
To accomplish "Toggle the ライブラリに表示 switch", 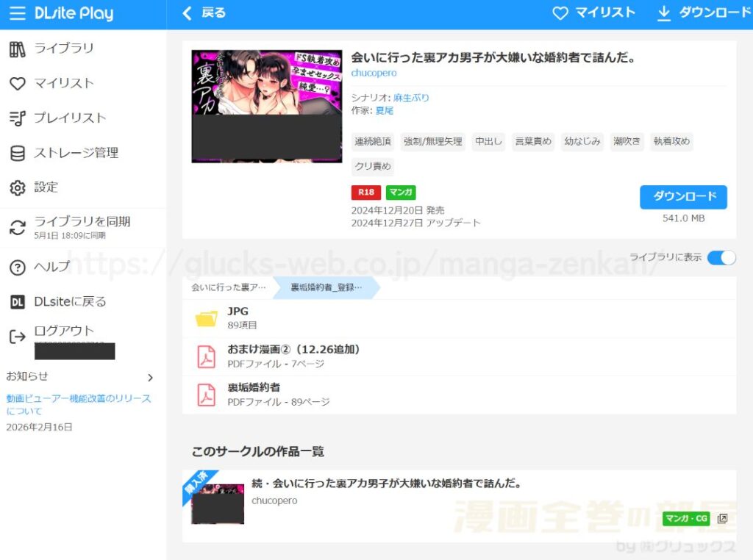I will point(721,258).
